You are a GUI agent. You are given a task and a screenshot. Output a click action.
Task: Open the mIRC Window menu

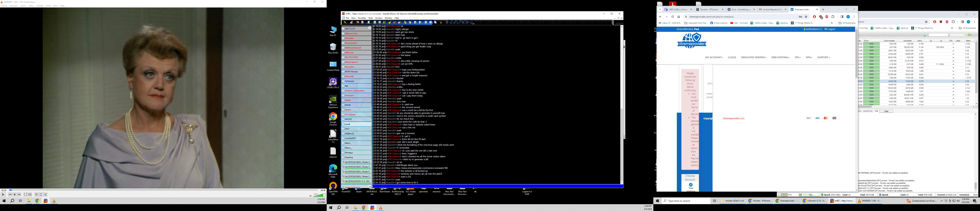[x=388, y=18]
